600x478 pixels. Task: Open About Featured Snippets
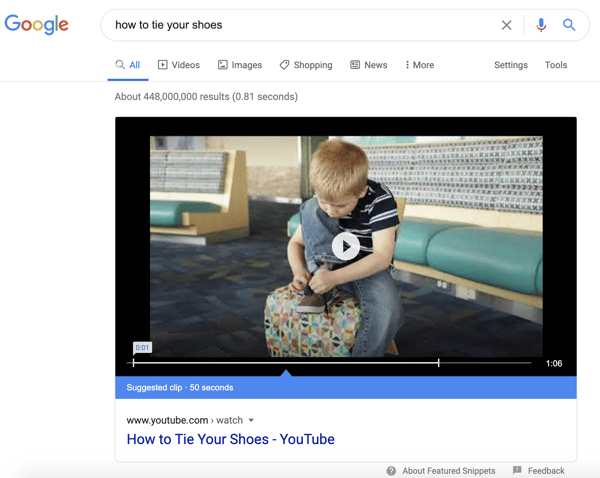coord(448,471)
